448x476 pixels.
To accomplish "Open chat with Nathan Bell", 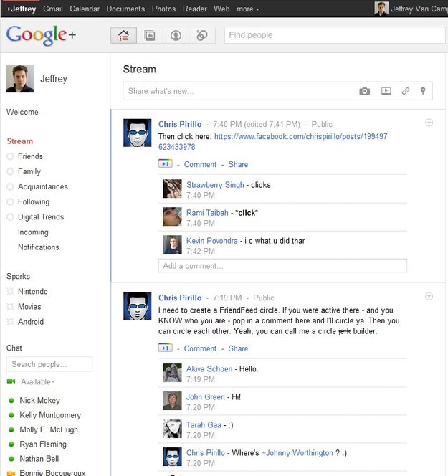I will point(39,459).
